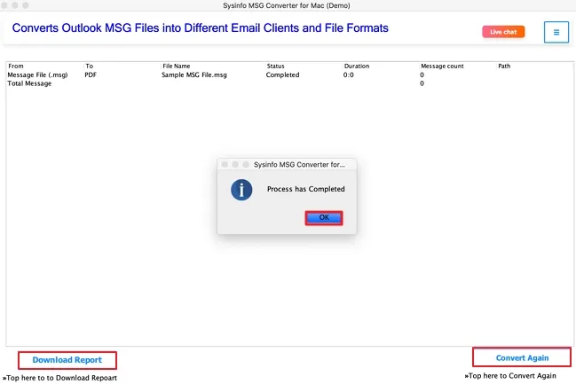Click the 'Total Message' row label
Image resolution: width=576 pixels, height=392 pixels.
point(29,83)
